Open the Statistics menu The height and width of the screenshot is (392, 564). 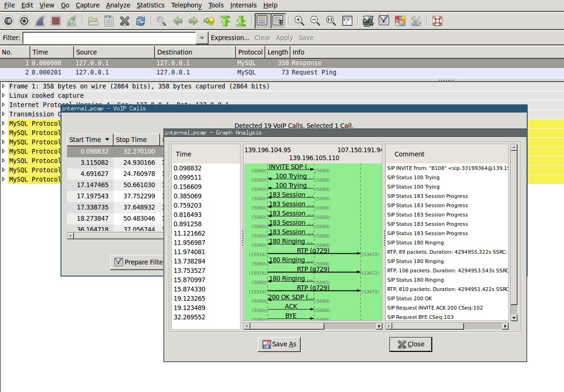coord(150,5)
